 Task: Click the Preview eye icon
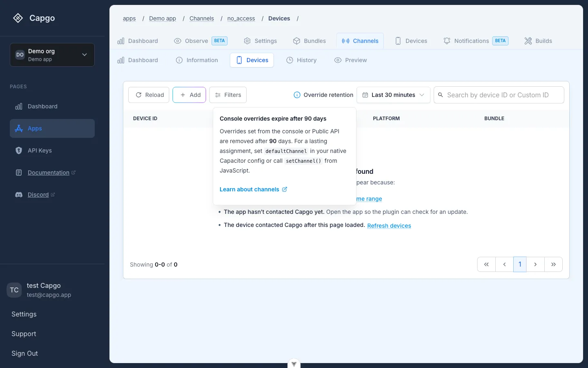tap(338, 60)
